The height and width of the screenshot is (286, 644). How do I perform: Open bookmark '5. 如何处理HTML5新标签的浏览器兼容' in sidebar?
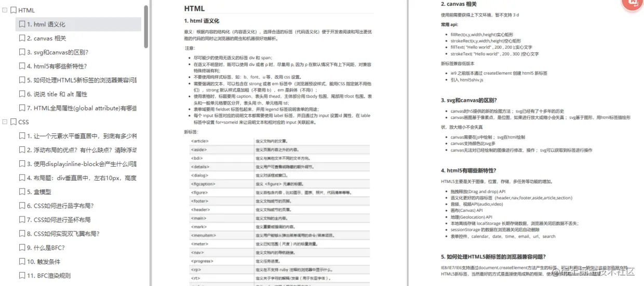click(x=82, y=80)
